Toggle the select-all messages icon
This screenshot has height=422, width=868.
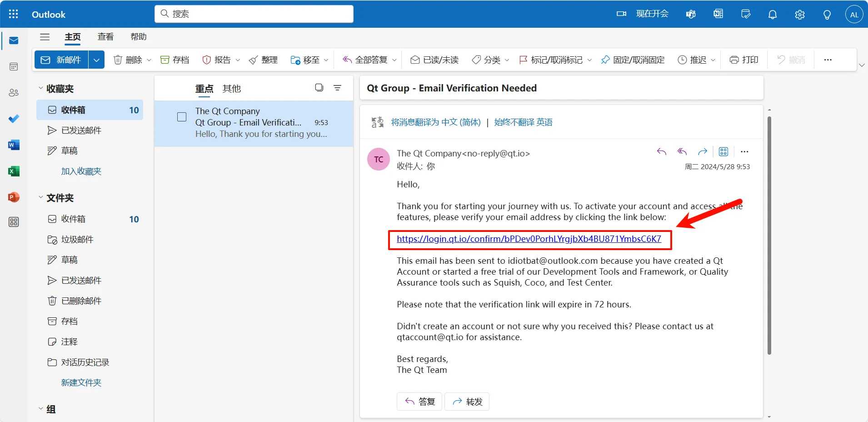pos(319,88)
